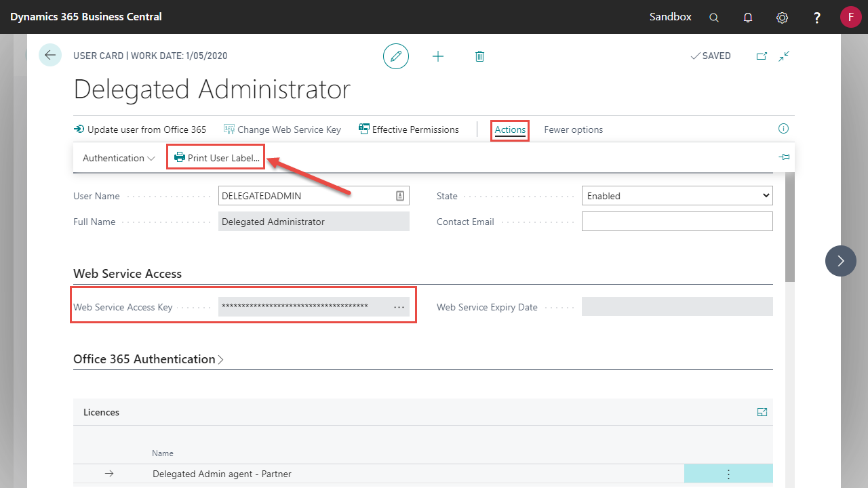Show the information FactBox icon
Image resolution: width=868 pixels, height=488 pixels.
click(x=783, y=129)
